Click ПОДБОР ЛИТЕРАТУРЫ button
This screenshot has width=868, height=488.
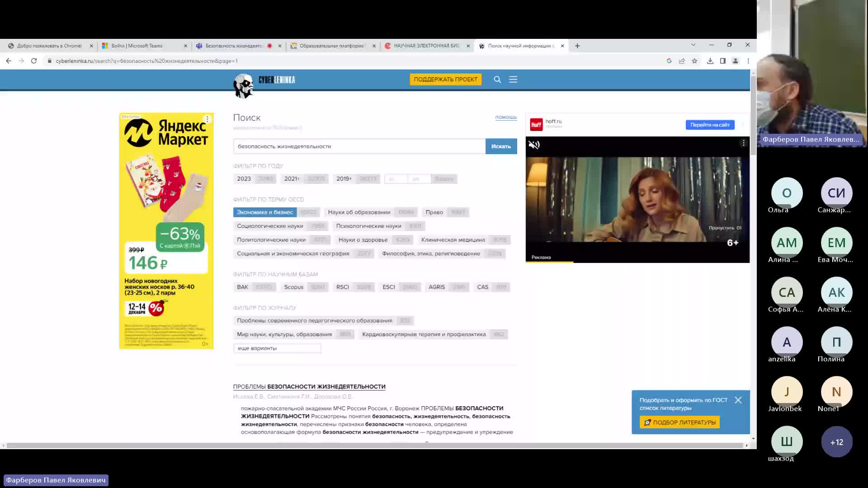(x=679, y=422)
